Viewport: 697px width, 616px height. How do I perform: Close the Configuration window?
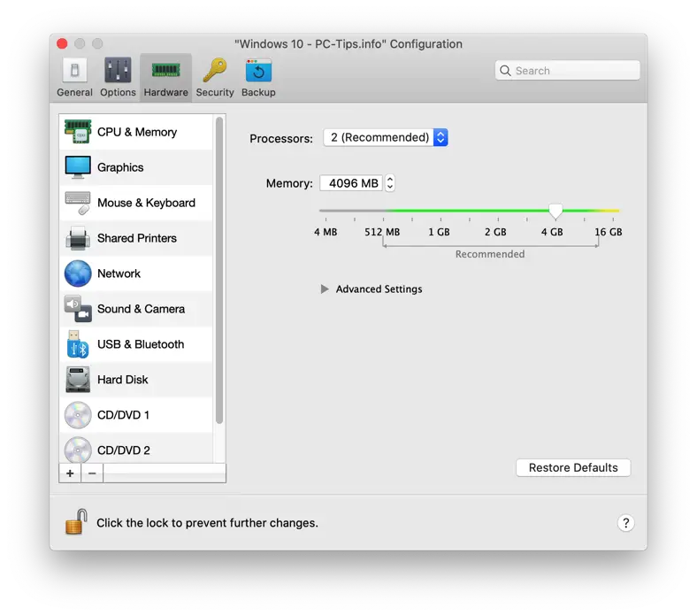point(62,43)
